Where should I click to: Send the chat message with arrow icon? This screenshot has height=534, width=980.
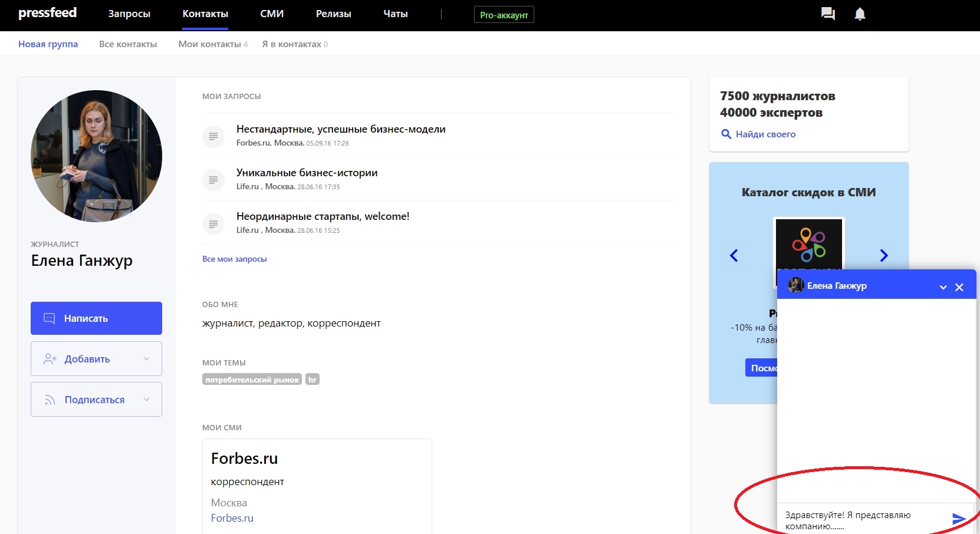[959, 519]
